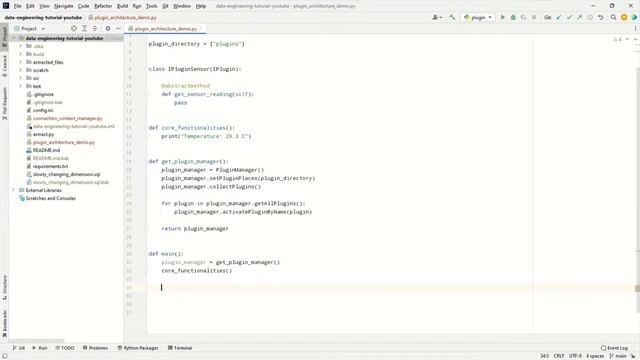Select README.md in project tree
Screen dimensions: 640x360
pyautogui.click(x=46, y=150)
